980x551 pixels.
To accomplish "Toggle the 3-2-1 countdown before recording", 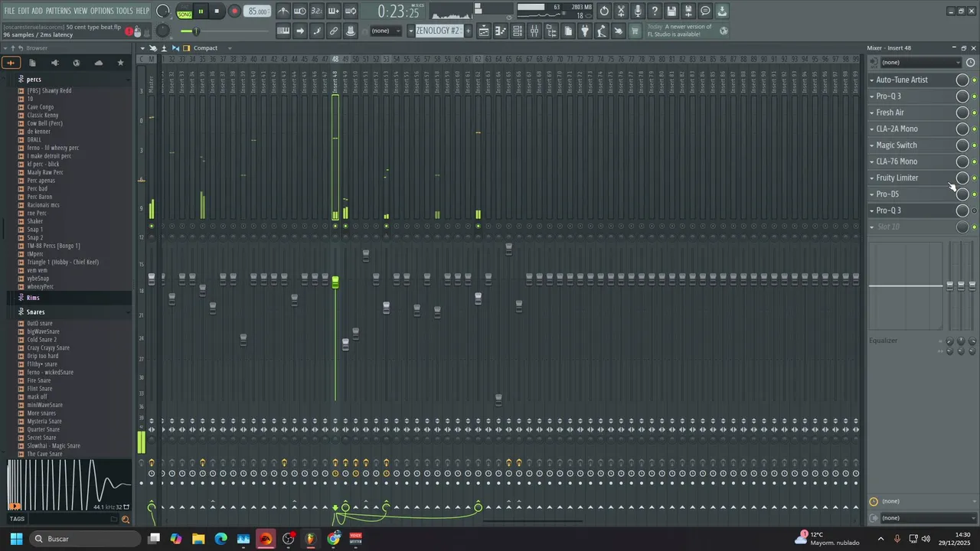I will (317, 11).
